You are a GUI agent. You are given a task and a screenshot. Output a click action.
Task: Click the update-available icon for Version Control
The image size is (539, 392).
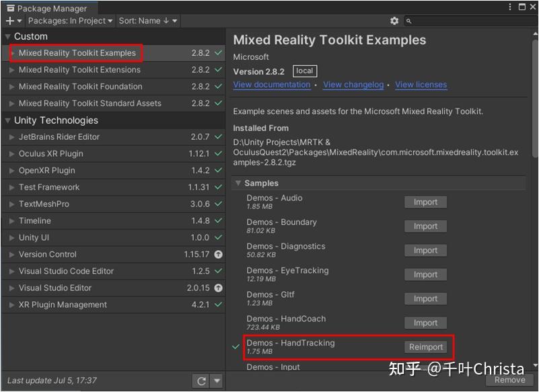[218, 254]
